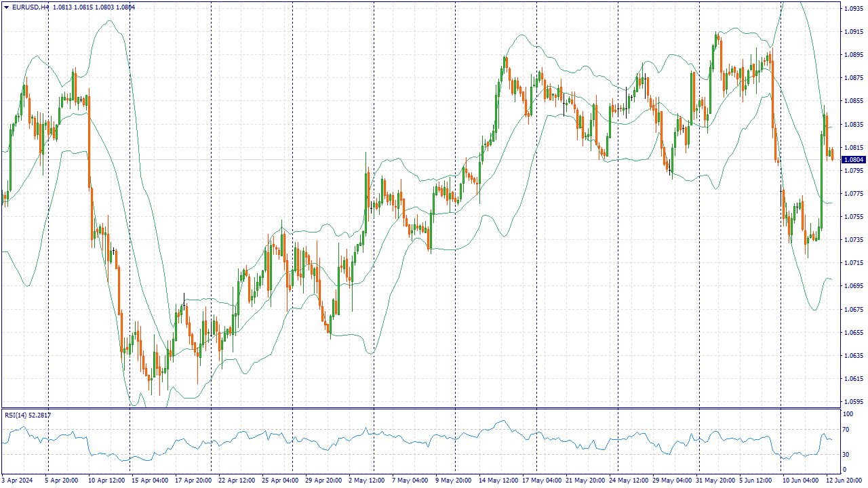868x488 pixels.
Task: Click the 1.0595 price scale label
Action: [853, 401]
